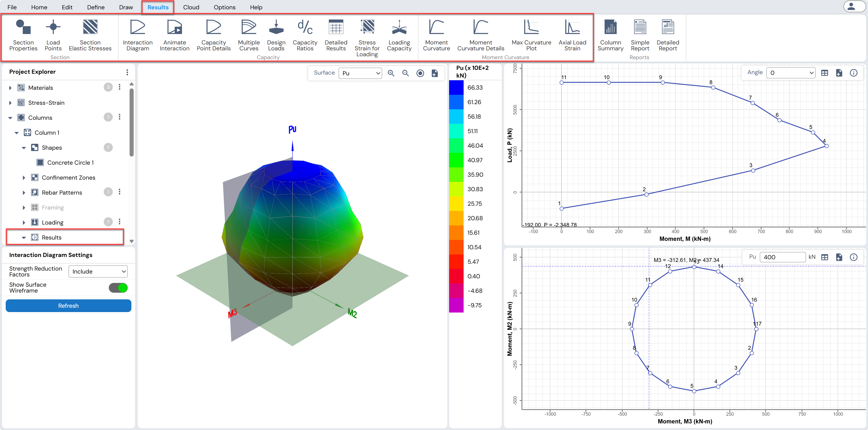Expand the Stress-Strain tree node
This screenshot has height=430, width=868.
coord(10,103)
